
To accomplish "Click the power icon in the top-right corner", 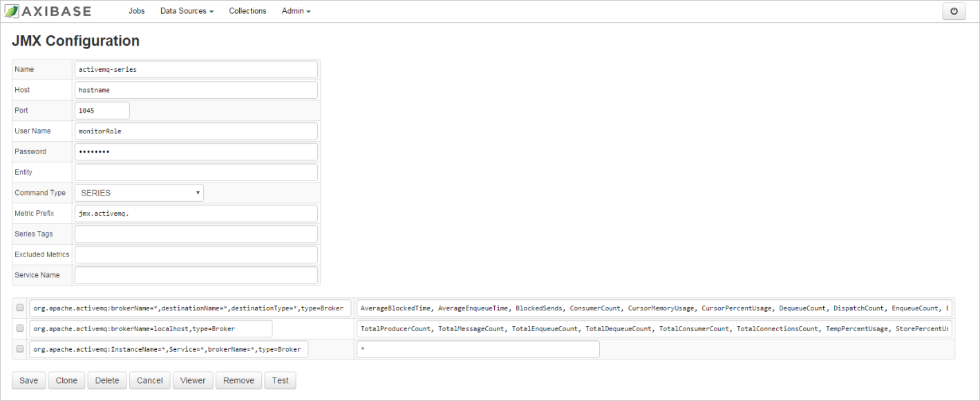I will [954, 10].
